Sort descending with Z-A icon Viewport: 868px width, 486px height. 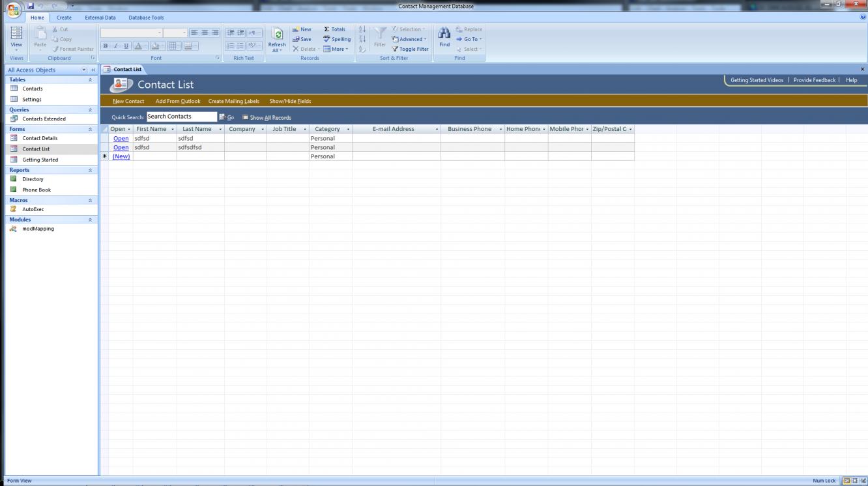[x=362, y=39]
